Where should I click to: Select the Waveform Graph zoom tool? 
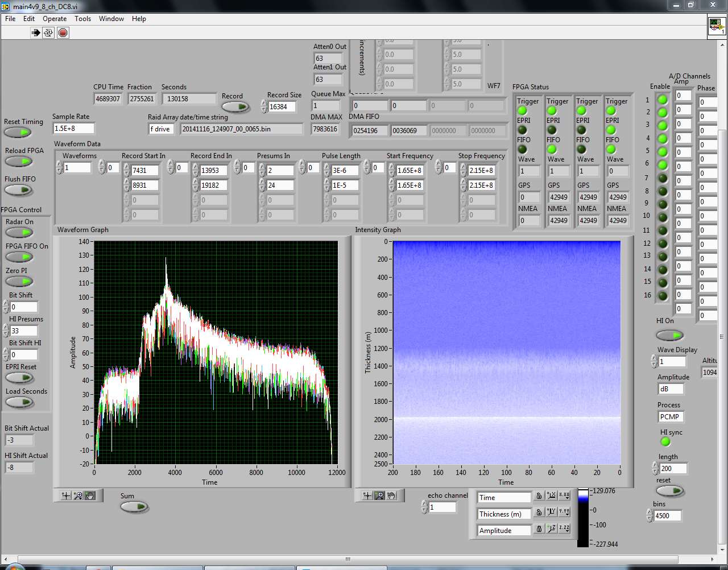point(78,495)
